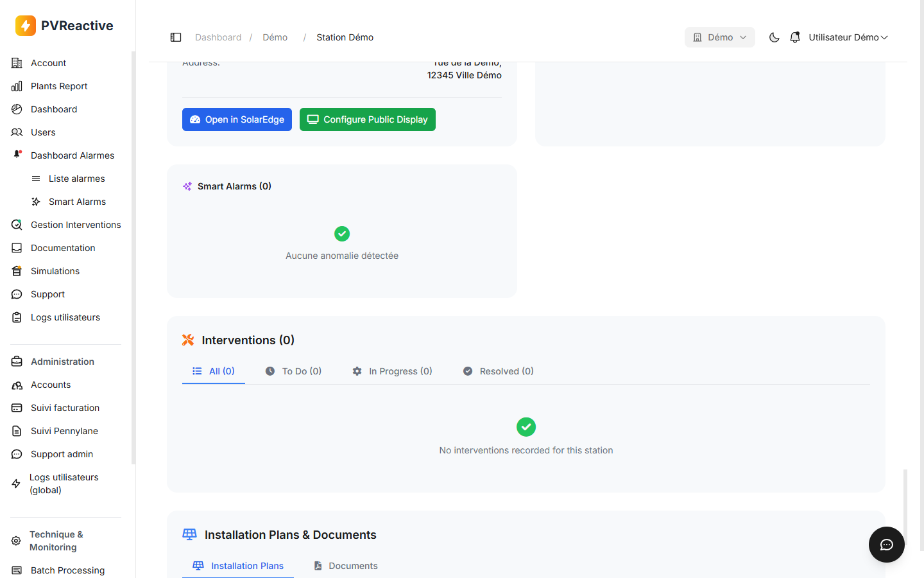The height and width of the screenshot is (578, 924).
Task: Click the Interventions (0) heading
Action: tap(248, 340)
